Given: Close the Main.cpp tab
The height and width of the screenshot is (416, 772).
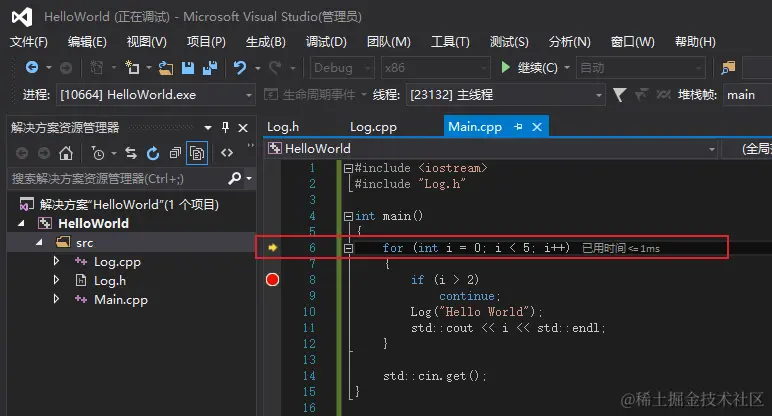Looking at the screenshot, I should pyautogui.click(x=537, y=127).
